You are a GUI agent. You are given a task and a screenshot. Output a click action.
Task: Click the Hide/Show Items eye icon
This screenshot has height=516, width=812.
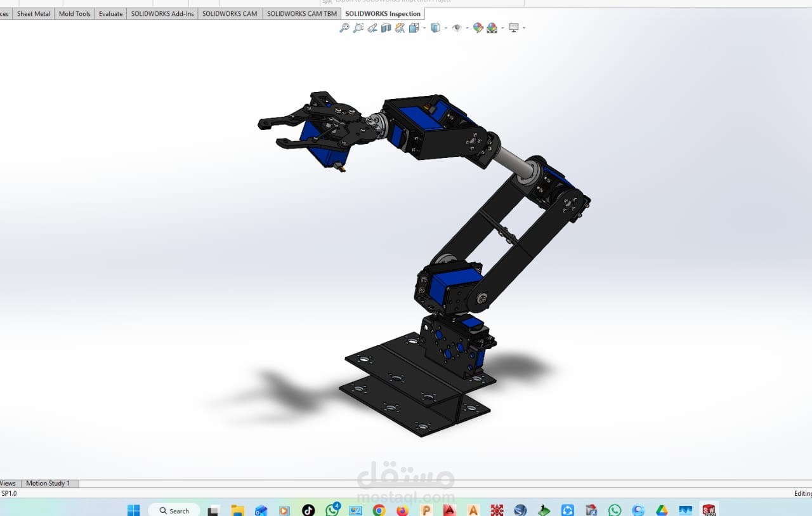(457, 28)
